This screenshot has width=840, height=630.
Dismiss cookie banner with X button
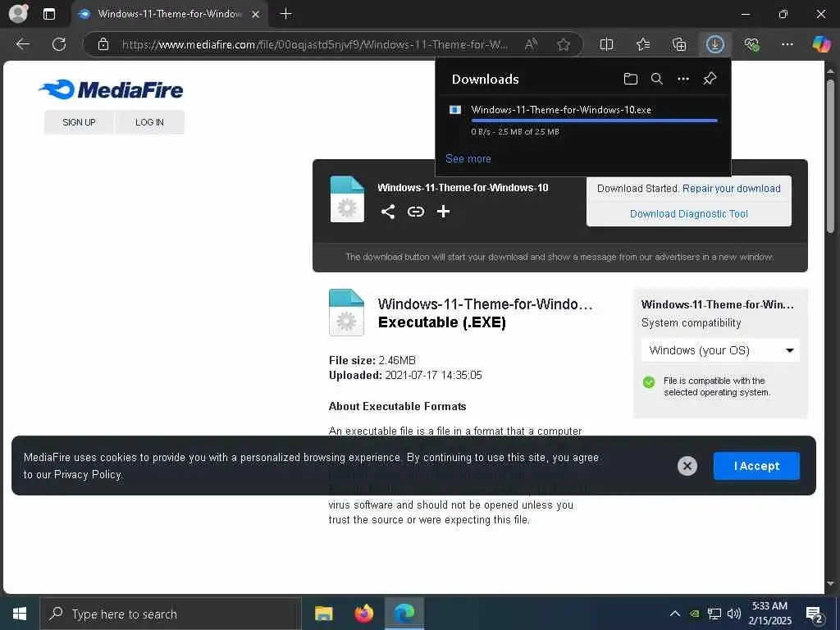pyautogui.click(x=687, y=466)
